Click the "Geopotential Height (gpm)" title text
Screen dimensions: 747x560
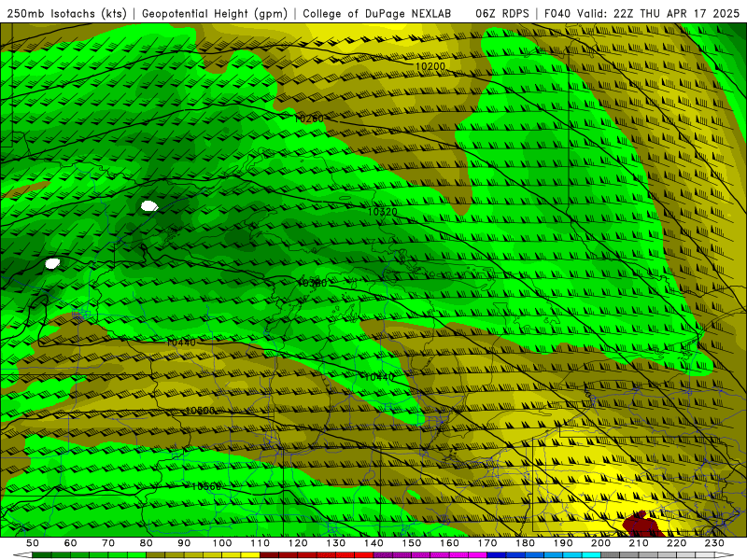coord(215,14)
